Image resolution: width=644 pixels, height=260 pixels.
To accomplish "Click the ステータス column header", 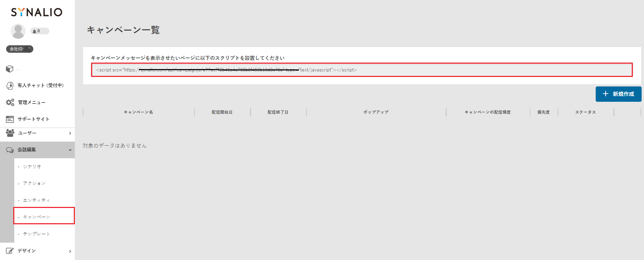I will click(585, 112).
